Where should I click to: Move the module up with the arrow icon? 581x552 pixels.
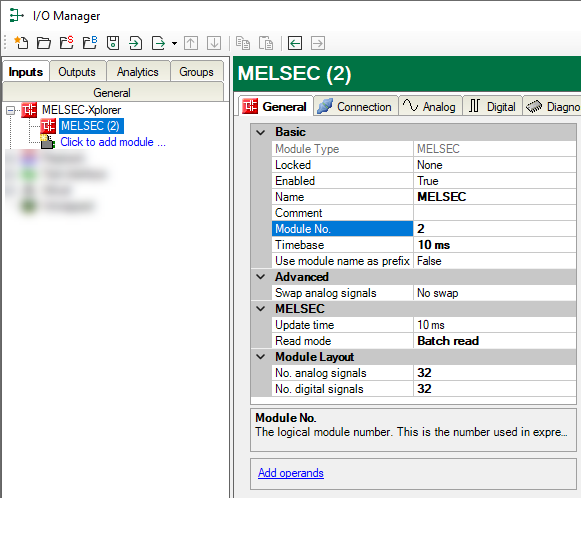[x=191, y=43]
